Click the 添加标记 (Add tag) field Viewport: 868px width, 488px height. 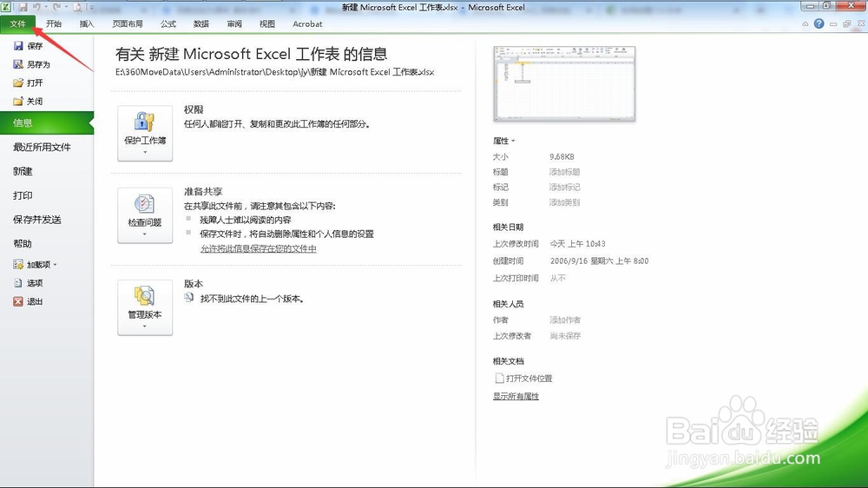click(x=565, y=188)
